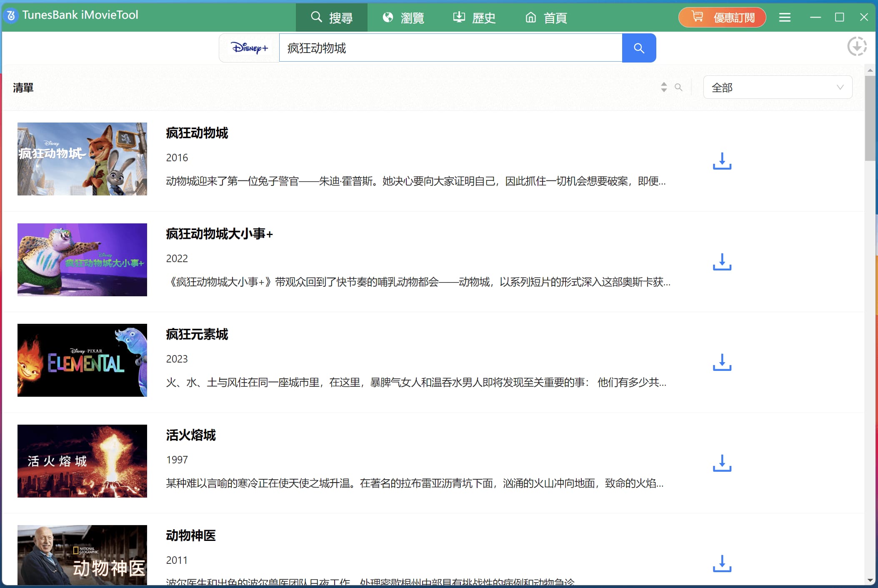Click the 優惠訂閱 subscribe button
Image resolution: width=878 pixels, height=588 pixels.
click(x=722, y=18)
